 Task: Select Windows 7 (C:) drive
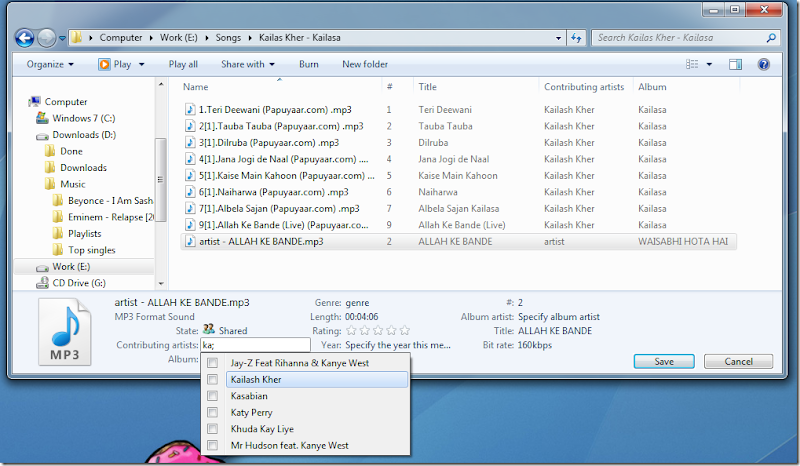[x=84, y=118]
